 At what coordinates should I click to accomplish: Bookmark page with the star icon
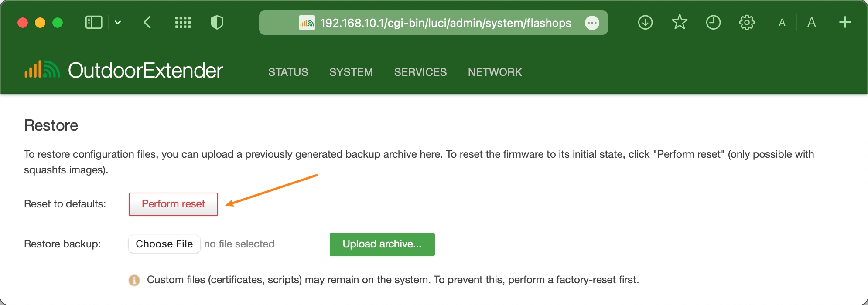(x=679, y=22)
